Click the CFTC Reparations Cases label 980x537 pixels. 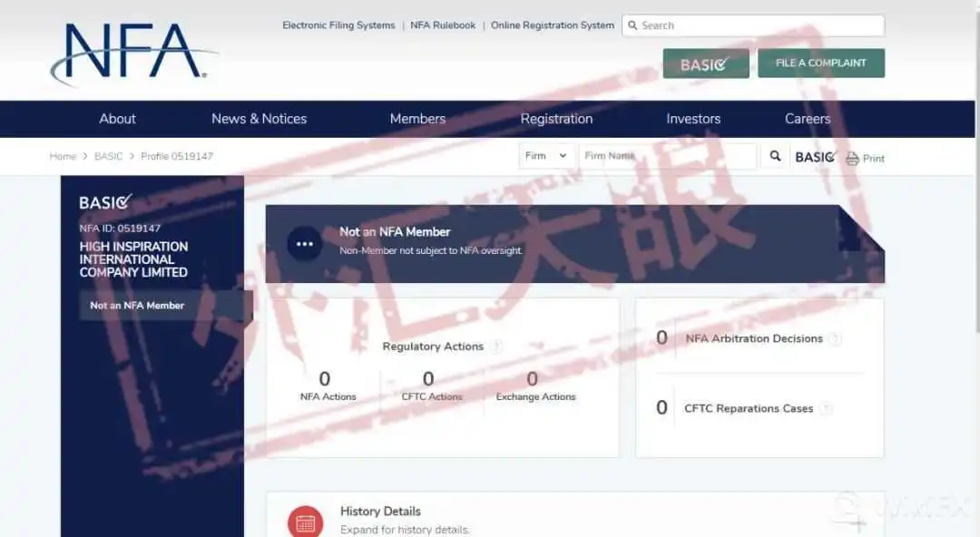tap(749, 409)
